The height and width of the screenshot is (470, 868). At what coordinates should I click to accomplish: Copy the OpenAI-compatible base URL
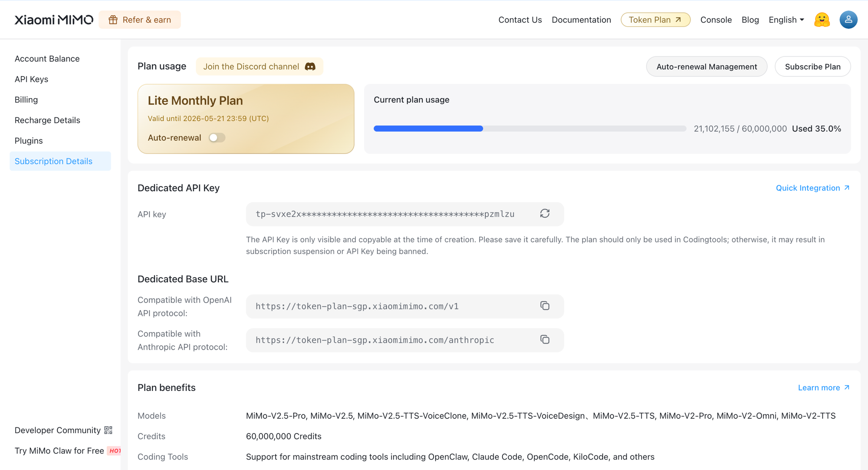pos(545,306)
